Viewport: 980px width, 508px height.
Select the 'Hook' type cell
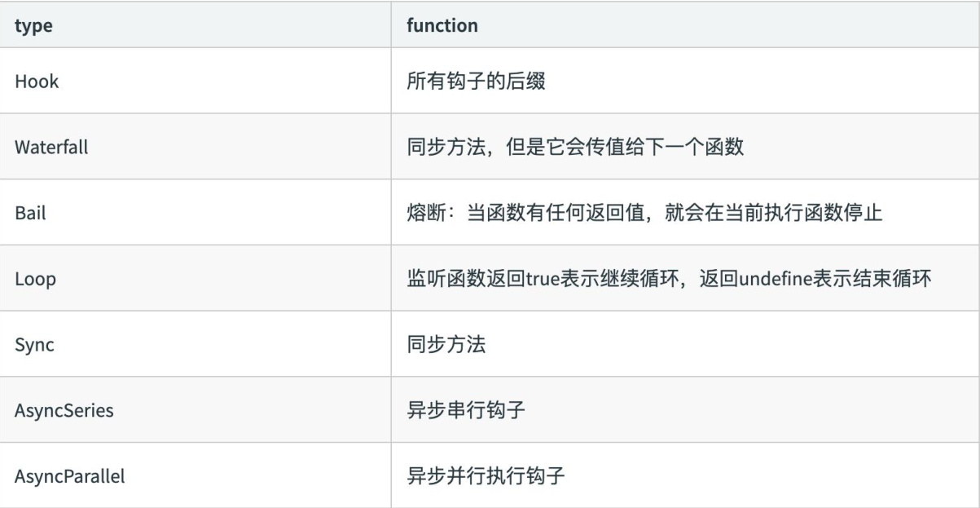tap(196, 81)
